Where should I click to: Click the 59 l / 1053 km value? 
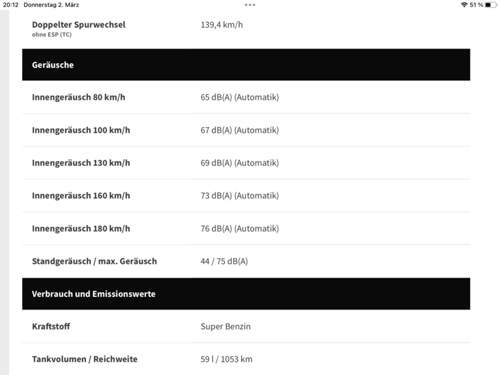click(226, 359)
